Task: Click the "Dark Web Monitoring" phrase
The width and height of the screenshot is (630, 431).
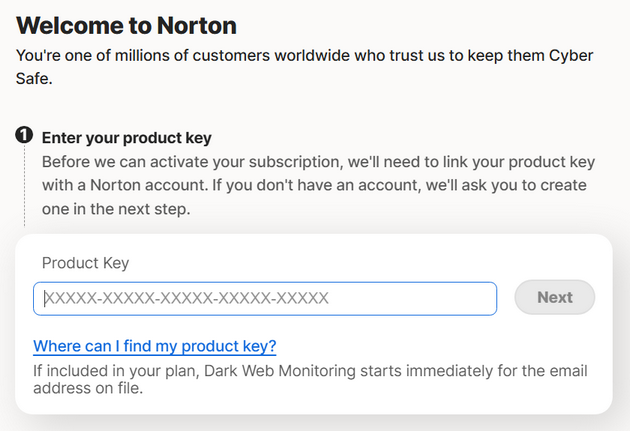Action: (280, 371)
